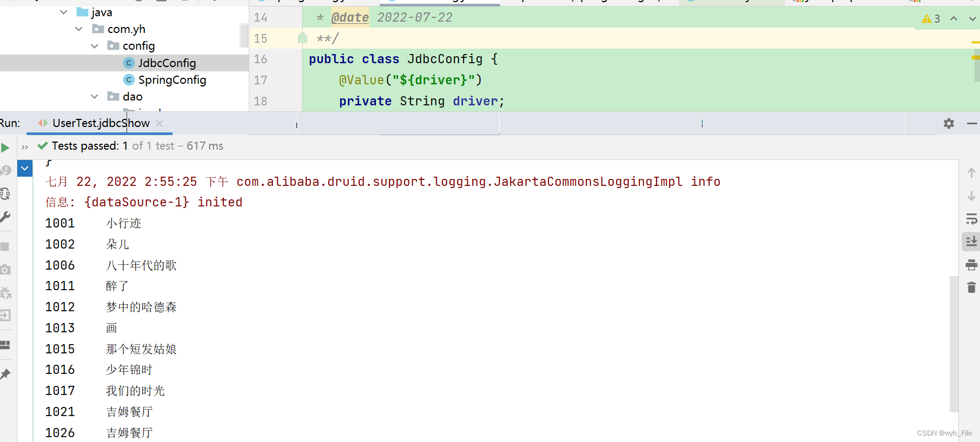The image size is (980, 442).
Task: Select JdbcConfig class in project tree
Action: pos(167,63)
